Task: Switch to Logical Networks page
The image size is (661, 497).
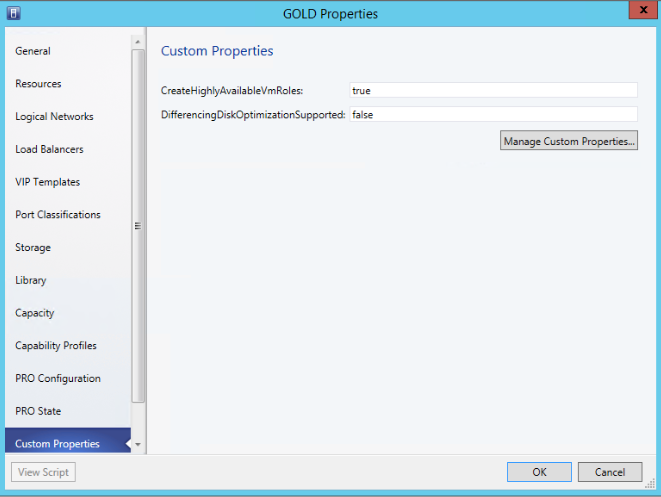Action: 54,117
